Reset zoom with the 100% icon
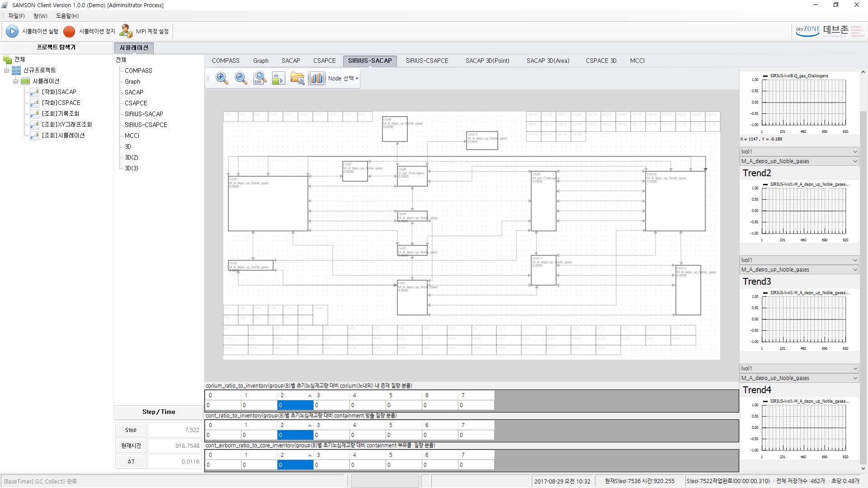Image resolution: width=868 pixels, height=488 pixels. point(260,78)
